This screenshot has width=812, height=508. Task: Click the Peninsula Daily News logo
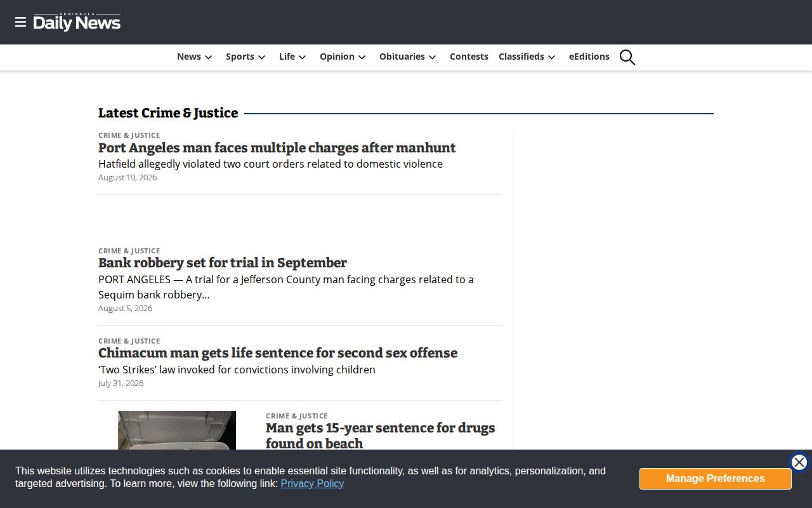[x=77, y=22]
